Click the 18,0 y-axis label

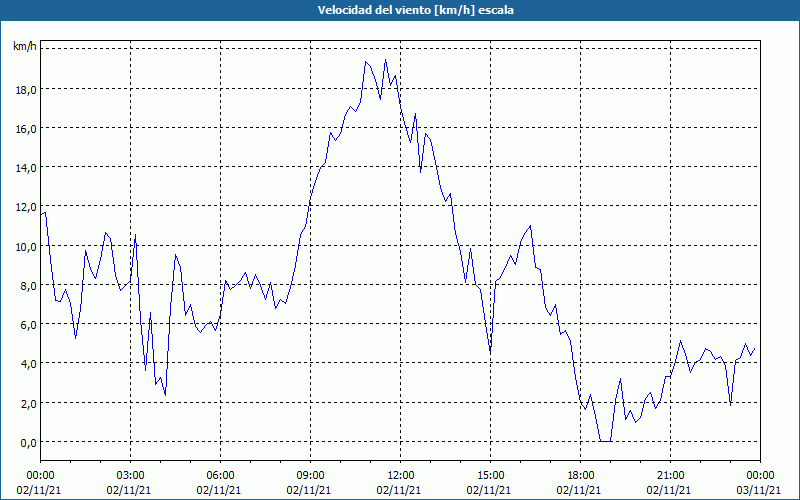point(26,90)
